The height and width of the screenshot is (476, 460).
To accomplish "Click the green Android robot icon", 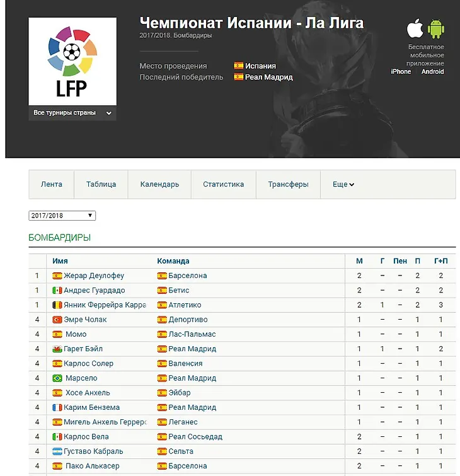I will click(x=436, y=29).
